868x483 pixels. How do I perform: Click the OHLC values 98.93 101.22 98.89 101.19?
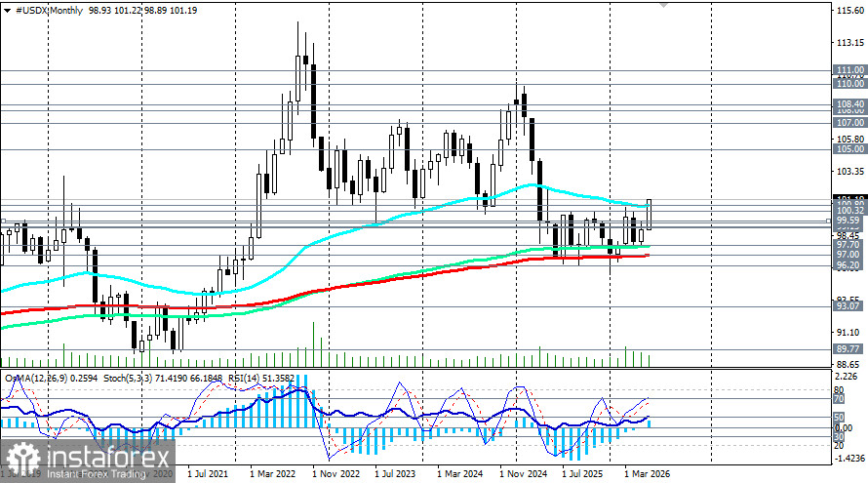point(142,11)
